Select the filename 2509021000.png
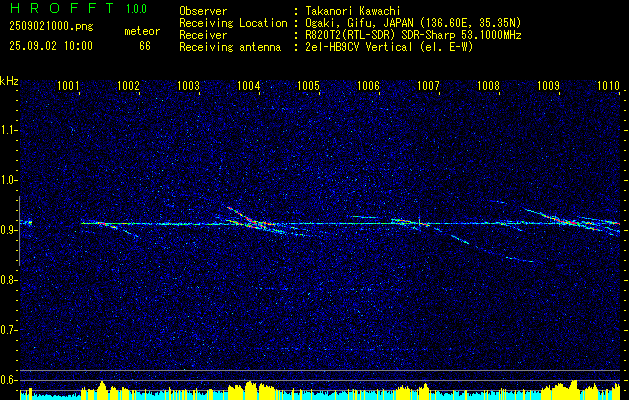This screenshot has height=400, width=629. pyautogui.click(x=51, y=27)
